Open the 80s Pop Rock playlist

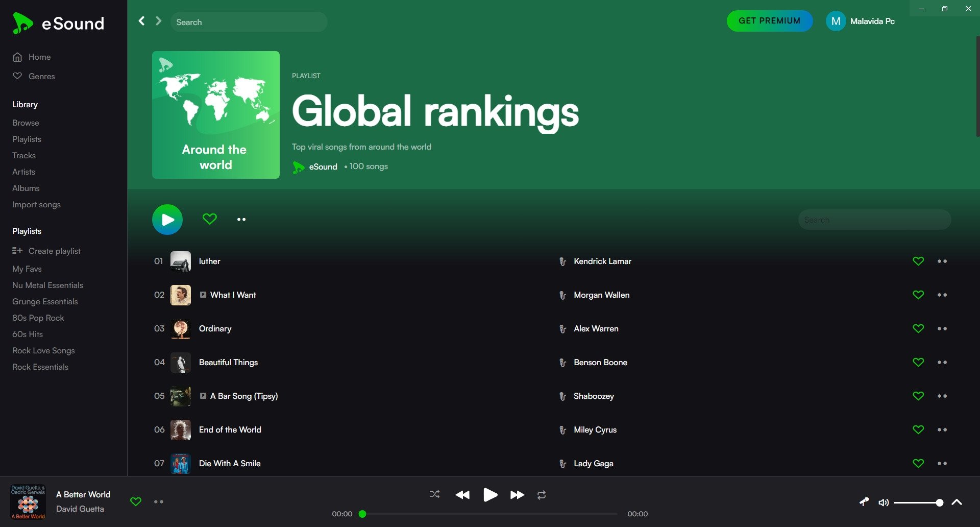38,318
